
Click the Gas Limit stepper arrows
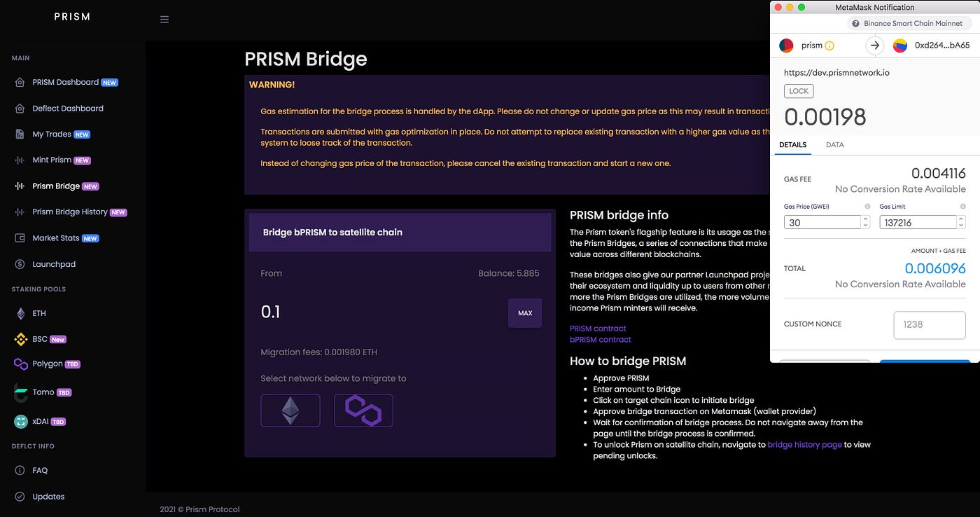pos(962,222)
